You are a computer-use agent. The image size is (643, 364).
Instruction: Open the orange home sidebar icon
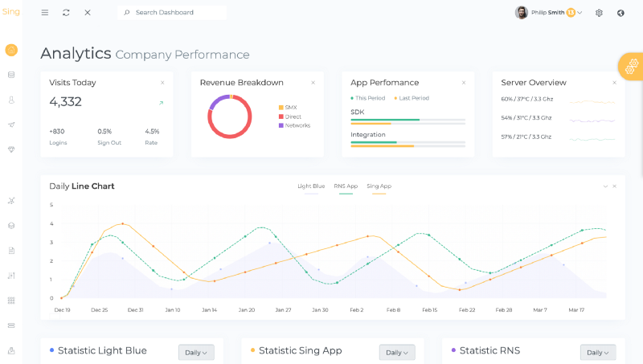tap(11, 50)
